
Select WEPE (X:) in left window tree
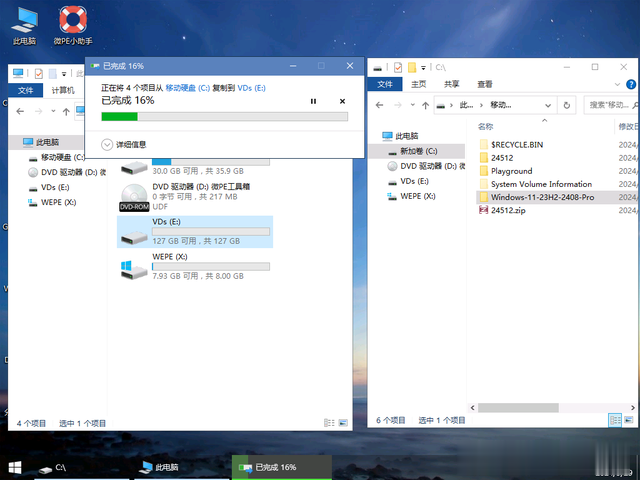(x=52, y=202)
